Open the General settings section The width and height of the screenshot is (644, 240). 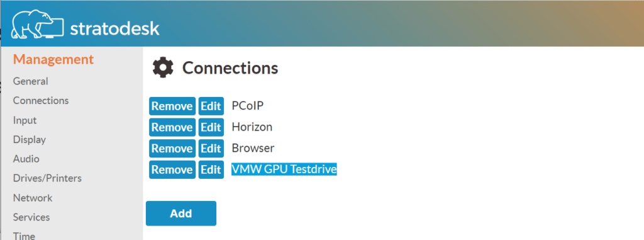coord(30,81)
